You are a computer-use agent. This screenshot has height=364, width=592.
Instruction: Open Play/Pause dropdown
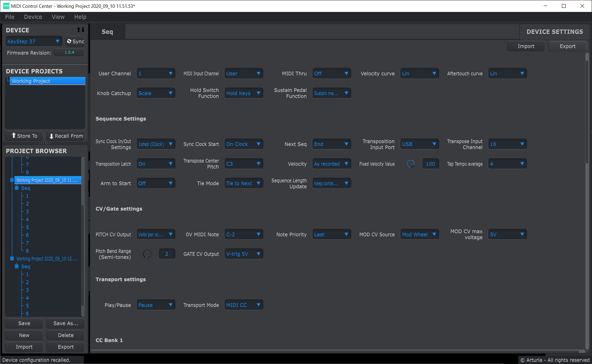[156, 305]
